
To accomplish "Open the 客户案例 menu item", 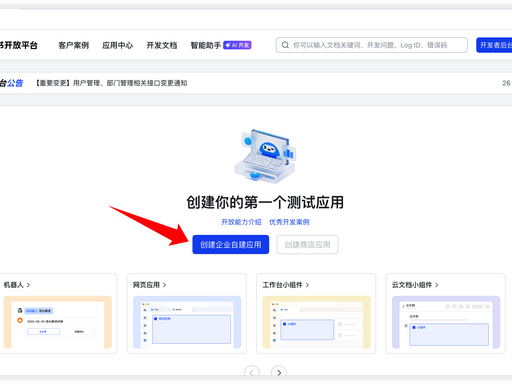I will pos(73,45).
